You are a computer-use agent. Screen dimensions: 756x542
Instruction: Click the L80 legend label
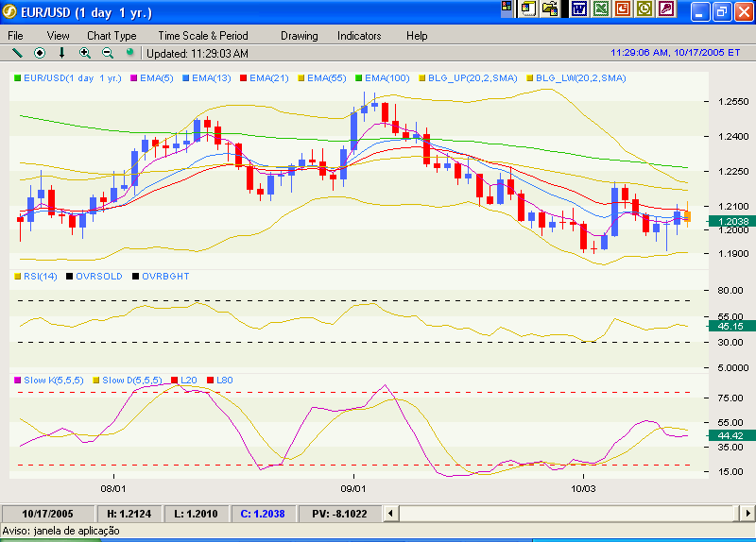click(x=225, y=381)
